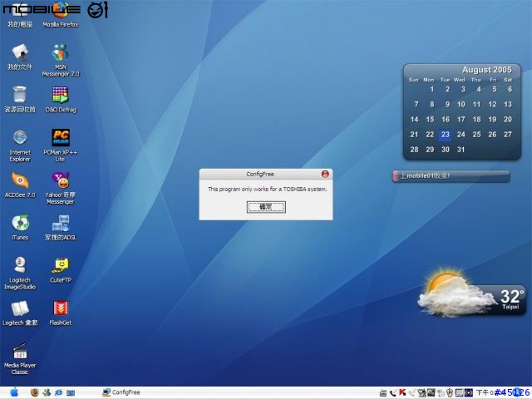Image resolution: width=532 pixels, height=399 pixels.
Task: Click the ConfigFree taskbar button
Action: 121,392
